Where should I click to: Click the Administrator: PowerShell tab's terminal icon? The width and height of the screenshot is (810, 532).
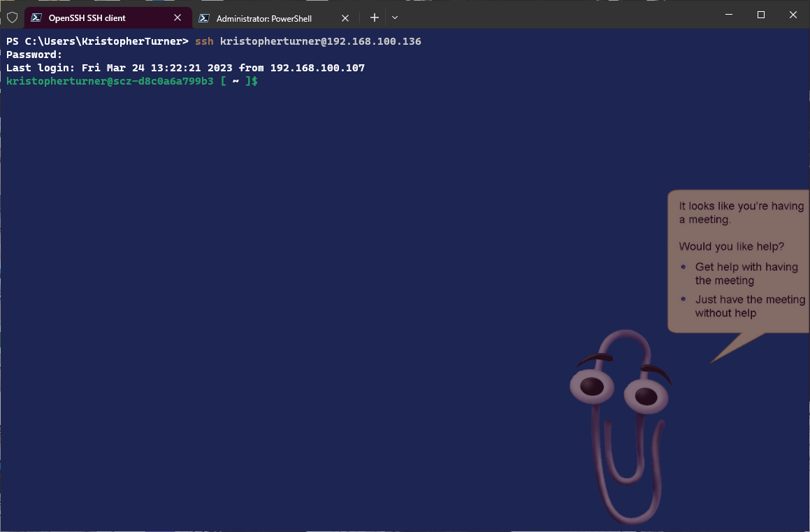(x=204, y=18)
